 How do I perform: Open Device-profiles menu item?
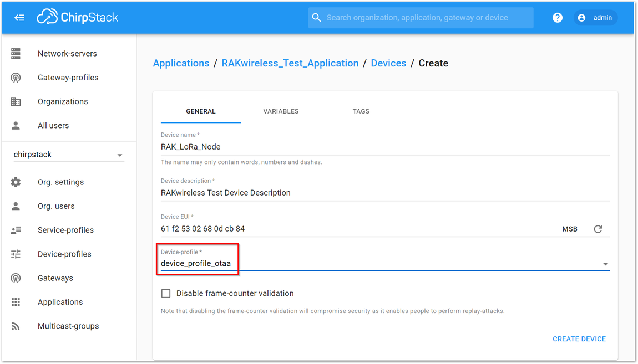(x=64, y=254)
